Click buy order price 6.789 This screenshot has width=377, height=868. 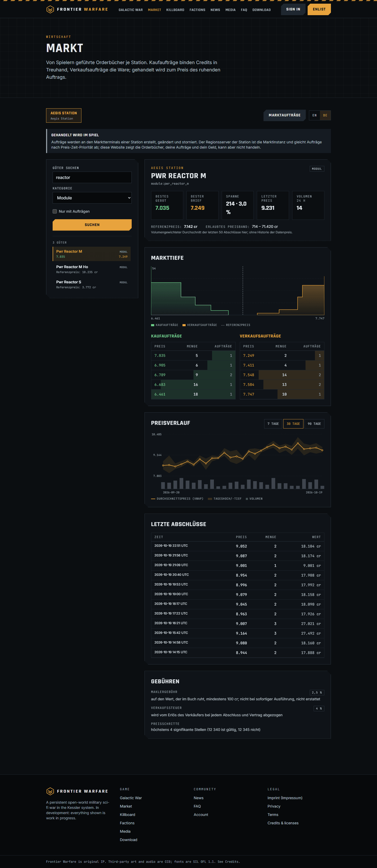click(x=160, y=375)
